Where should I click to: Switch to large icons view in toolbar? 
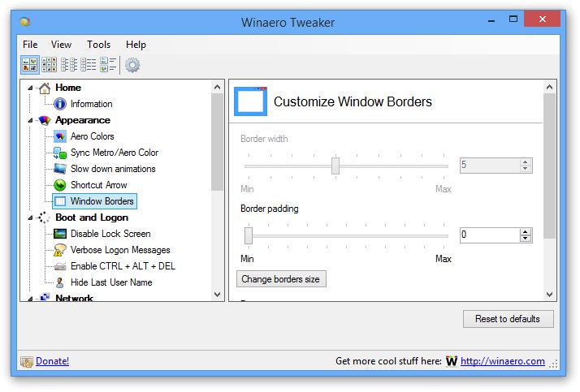click(x=29, y=65)
